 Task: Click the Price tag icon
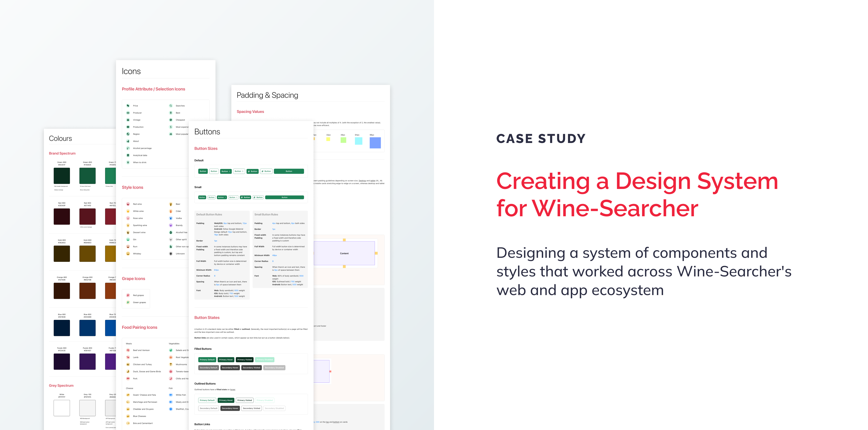pyautogui.click(x=128, y=106)
